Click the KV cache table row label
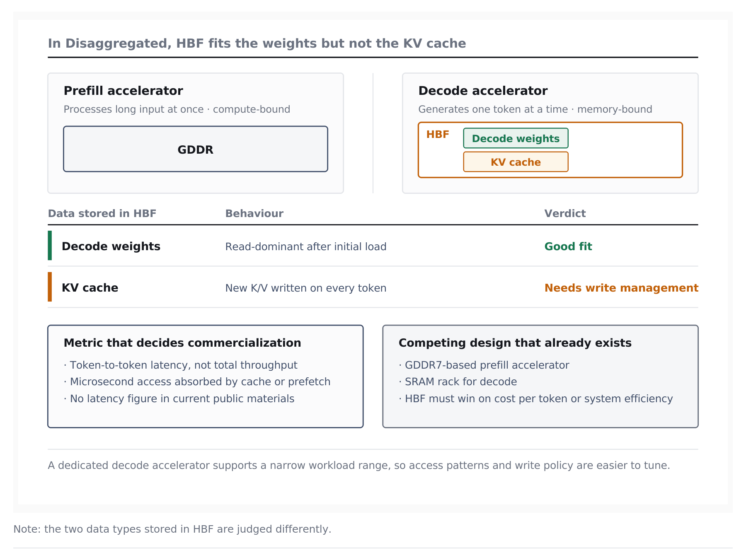The width and height of the screenshot is (746, 560). 90,288
